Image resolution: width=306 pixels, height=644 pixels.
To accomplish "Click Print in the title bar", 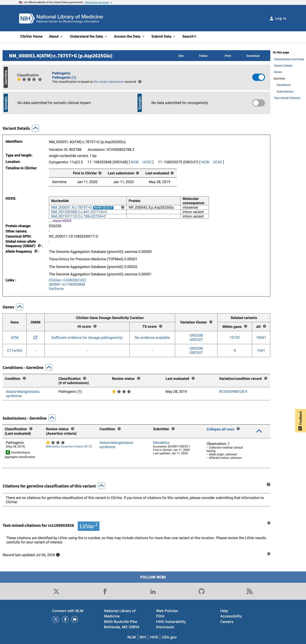I will pos(228,56).
